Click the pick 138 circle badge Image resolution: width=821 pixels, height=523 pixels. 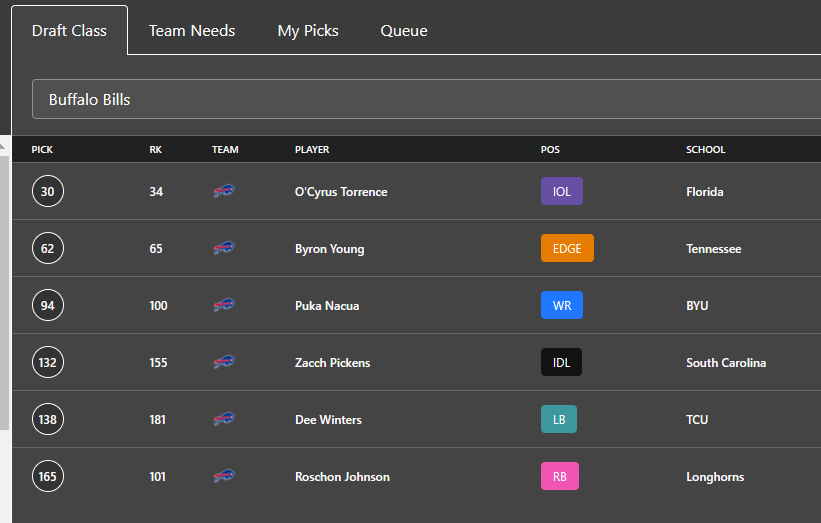[48, 419]
